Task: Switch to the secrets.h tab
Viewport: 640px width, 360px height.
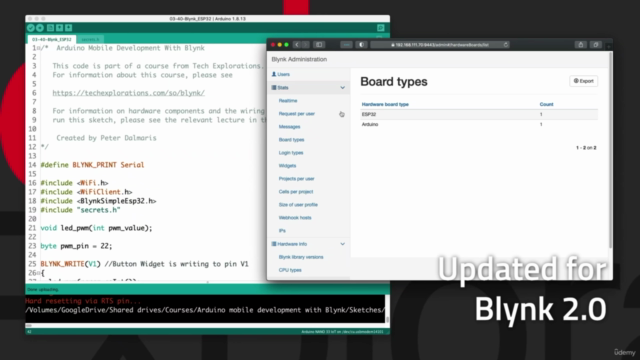Action: (x=90, y=39)
